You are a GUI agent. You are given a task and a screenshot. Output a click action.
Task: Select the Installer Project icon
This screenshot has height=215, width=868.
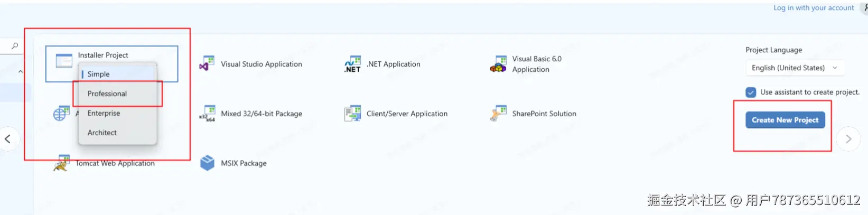point(64,61)
